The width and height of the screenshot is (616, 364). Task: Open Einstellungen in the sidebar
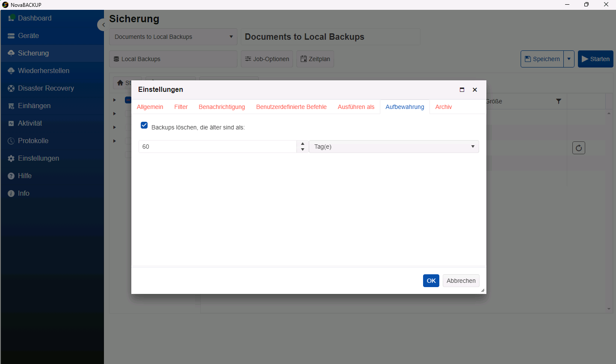click(x=52, y=158)
